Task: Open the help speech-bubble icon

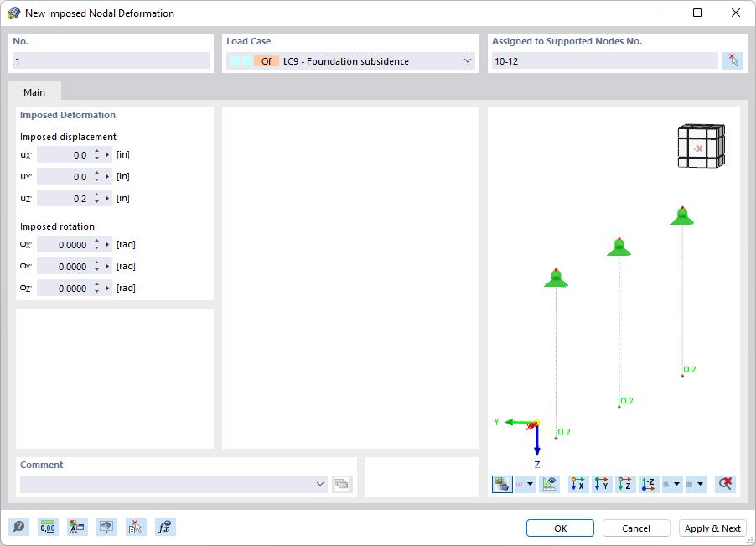Action: [18, 528]
